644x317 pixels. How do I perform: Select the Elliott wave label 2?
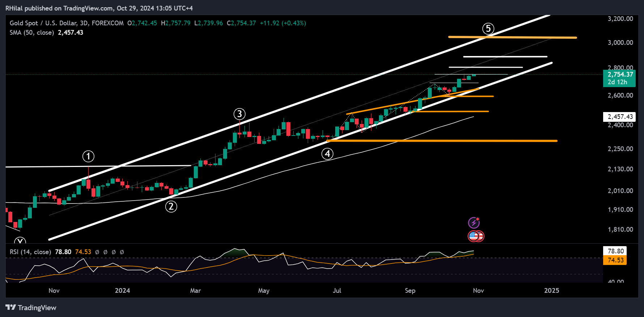coord(171,207)
